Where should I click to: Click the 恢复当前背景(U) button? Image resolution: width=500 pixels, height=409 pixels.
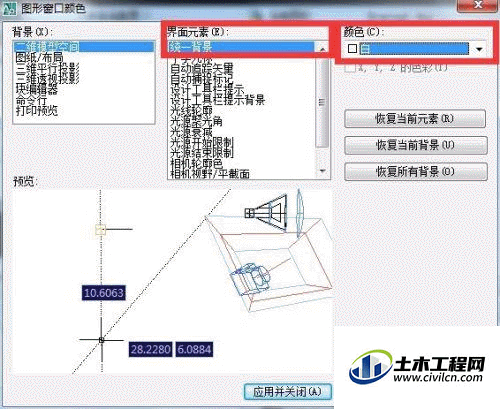click(x=415, y=145)
